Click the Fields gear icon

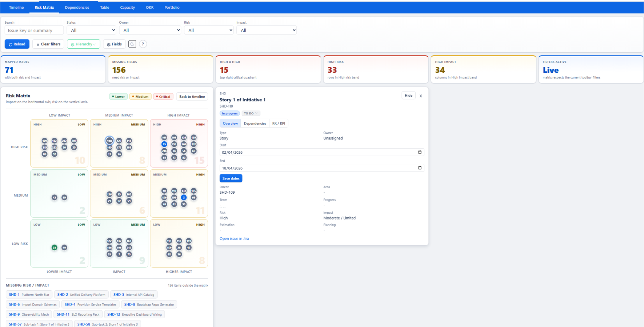point(114,44)
